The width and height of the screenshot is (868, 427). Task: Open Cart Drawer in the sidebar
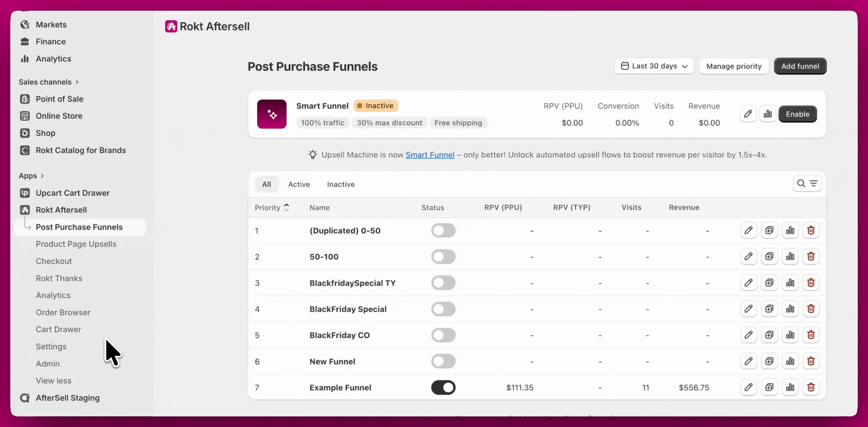(58, 329)
